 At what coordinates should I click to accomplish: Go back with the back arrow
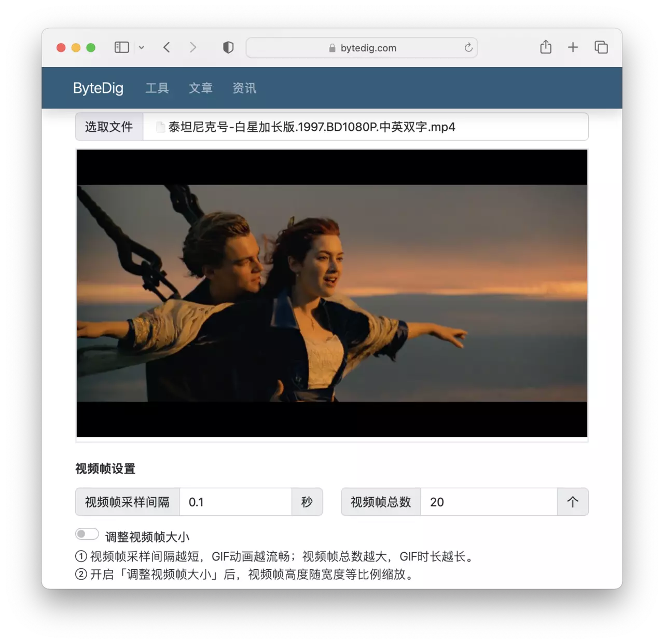coord(167,47)
